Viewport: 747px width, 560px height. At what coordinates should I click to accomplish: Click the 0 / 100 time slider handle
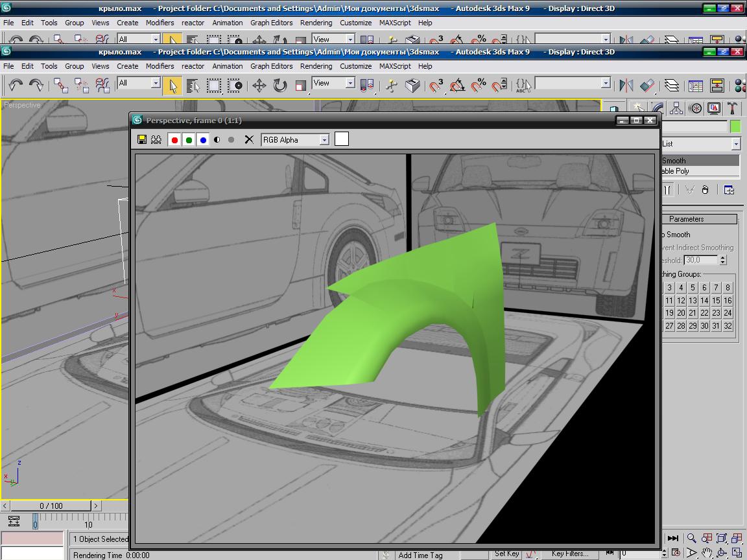(x=51, y=506)
